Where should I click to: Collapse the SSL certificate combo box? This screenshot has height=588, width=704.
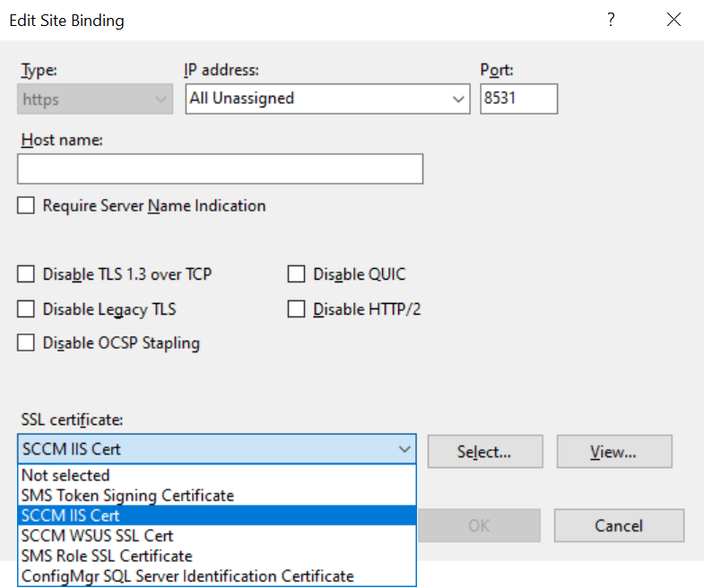[404, 449]
